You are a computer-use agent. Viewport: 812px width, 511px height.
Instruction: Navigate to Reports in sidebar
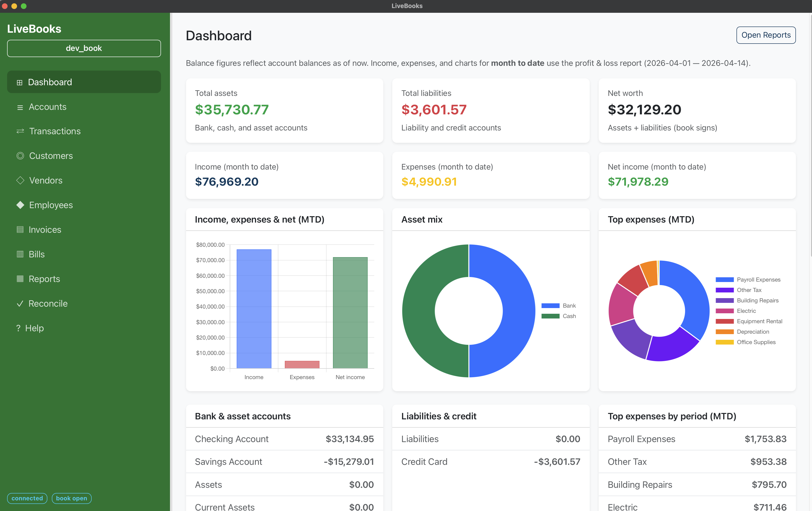point(44,279)
